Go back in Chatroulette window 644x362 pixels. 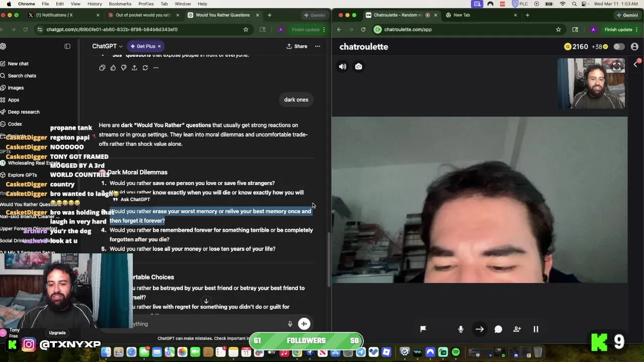pos(339,30)
